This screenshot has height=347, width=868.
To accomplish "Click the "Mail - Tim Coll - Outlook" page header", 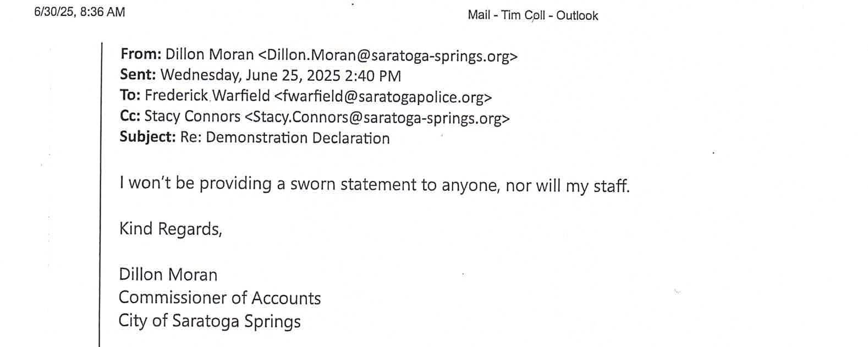I will [x=532, y=15].
